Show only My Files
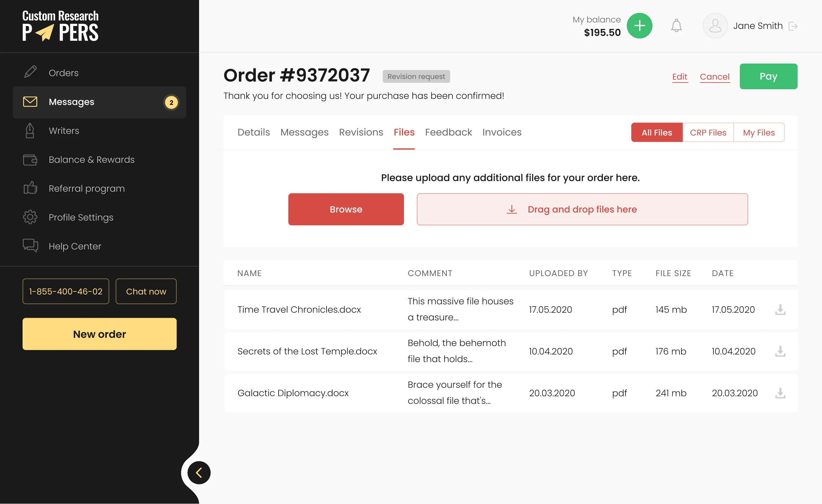Screen dimensions: 822x504 pyautogui.click(x=759, y=133)
